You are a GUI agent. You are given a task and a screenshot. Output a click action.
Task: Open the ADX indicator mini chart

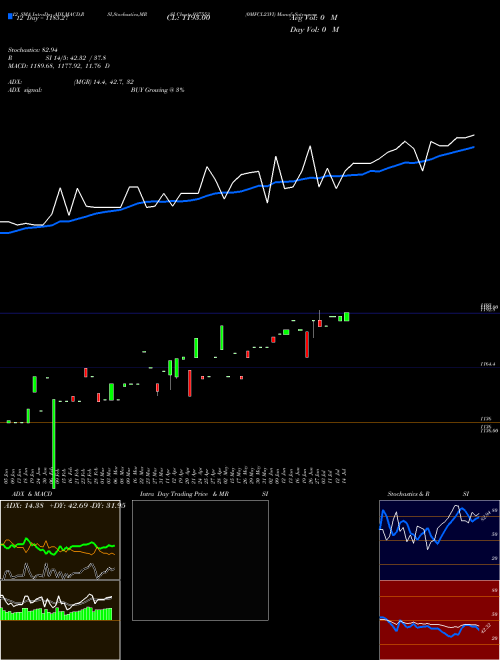[x=60, y=540]
